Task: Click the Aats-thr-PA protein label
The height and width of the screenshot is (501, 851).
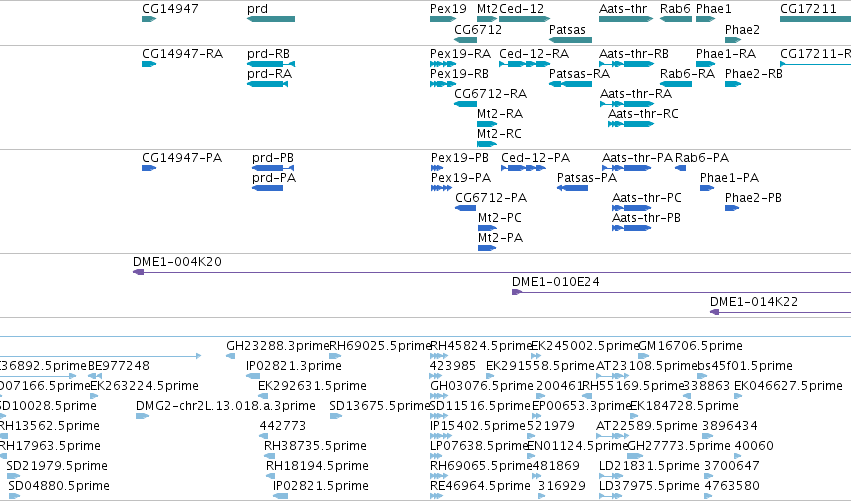Action: coord(637,158)
